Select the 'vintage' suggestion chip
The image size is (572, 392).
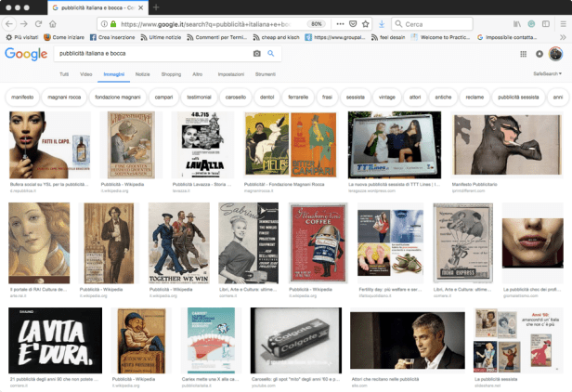(386, 97)
